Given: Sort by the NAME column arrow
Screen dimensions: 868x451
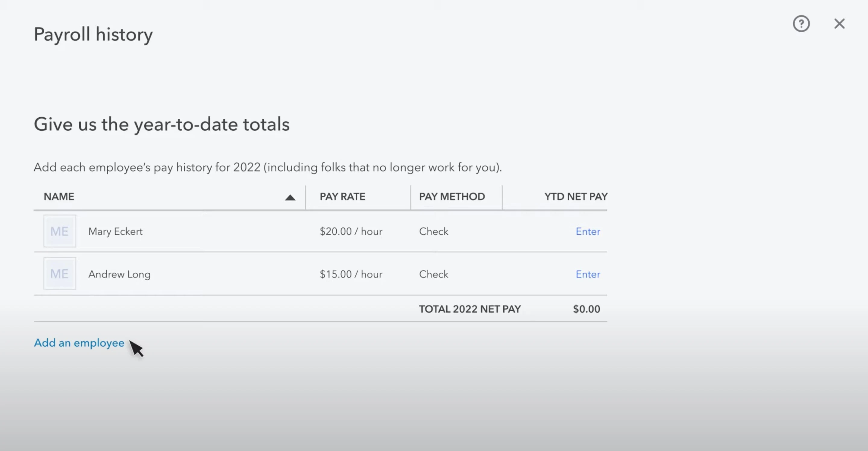Looking at the screenshot, I should click(290, 198).
